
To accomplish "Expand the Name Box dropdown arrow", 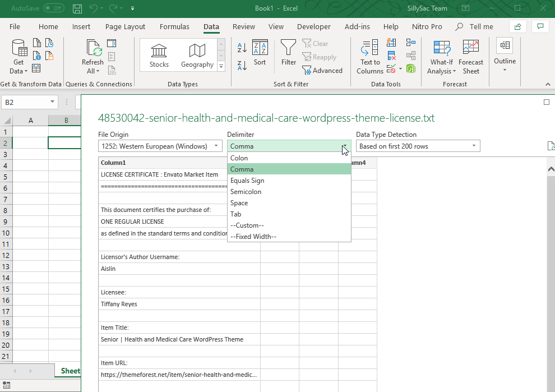I will tap(52, 102).
